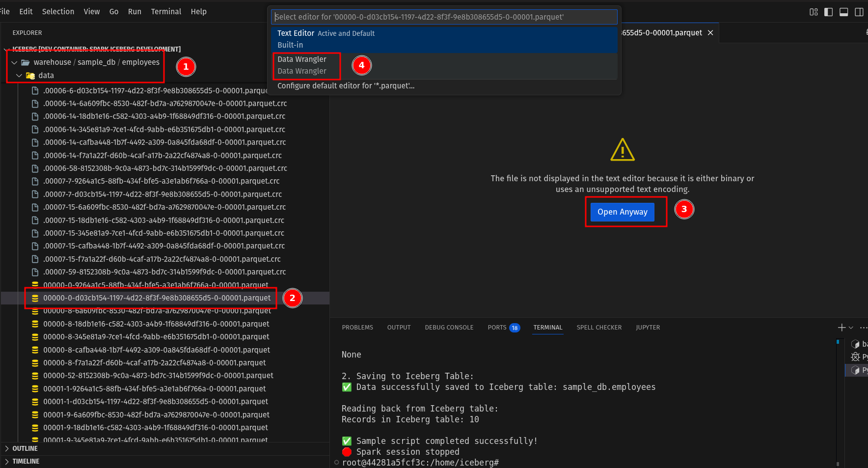The height and width of the screenshot is (468, 868).
Task: Click the new terminal plus icon
Action: click(841, 328)
